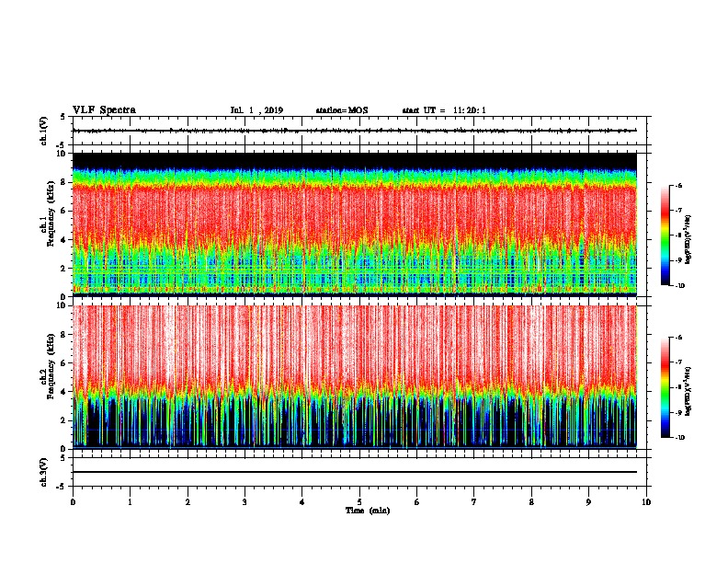728x563 pixels.
Task: Click the "-6" label on ch.2 colorbar
Action: coord(678,338)
